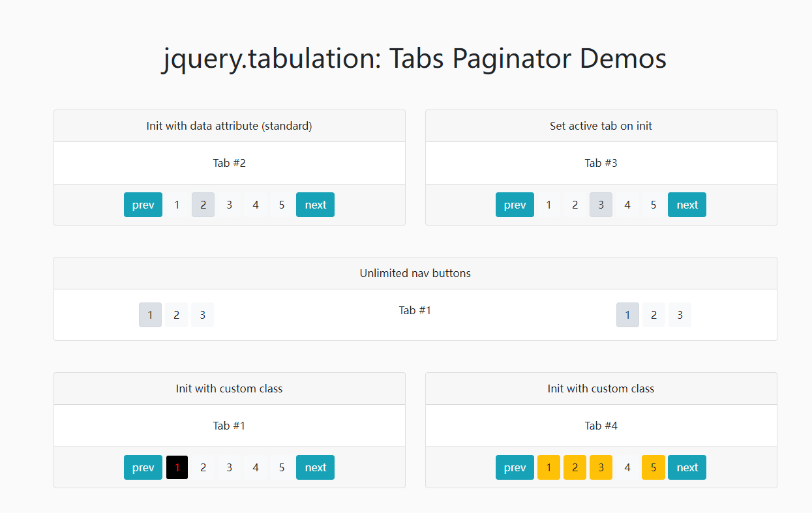The height and width of the screenshot is (513, 812).
Task: Select yellow page 1 button
Action: 549,467
